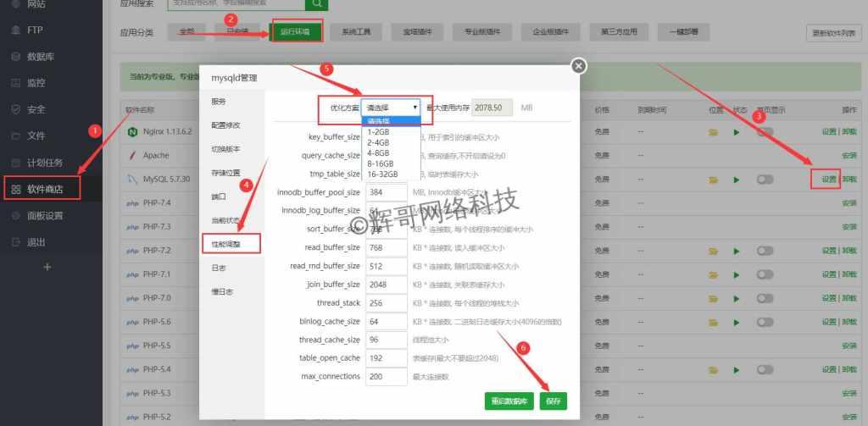Screen dimensions: 868x426
Task: Open the 优化方案 dropdown selector
Action: pyautogui.click(x=391, y=108)
